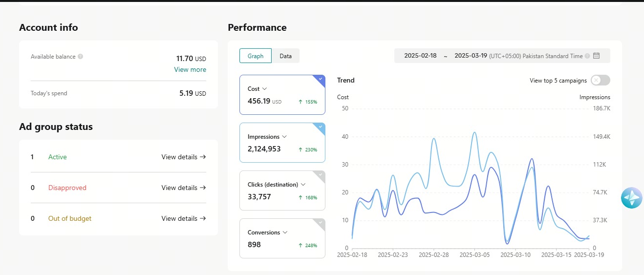Uncheck the Cost metric card corner checkmark
Image resolution: width=644 pixels, height=275 pixels.
click(x=320, y=79)
